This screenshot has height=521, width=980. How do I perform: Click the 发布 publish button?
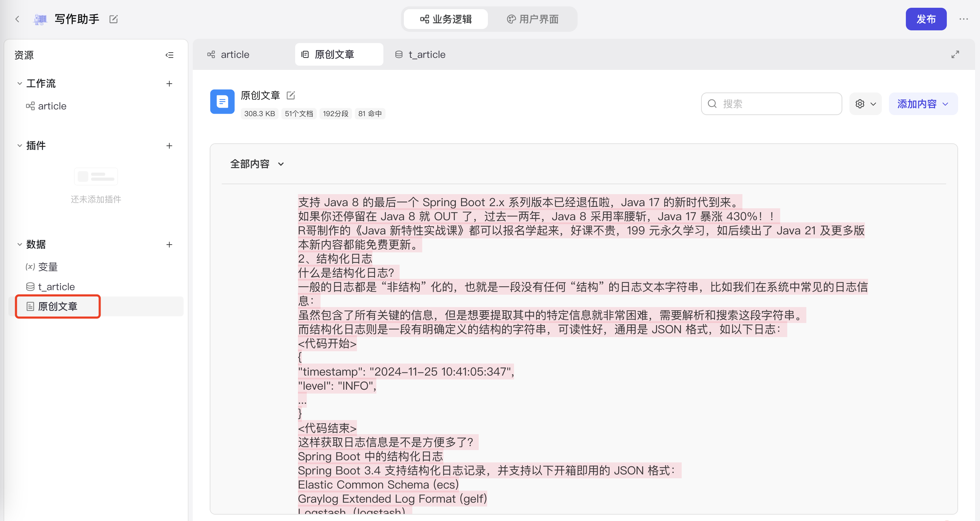(x=926, y=19)
